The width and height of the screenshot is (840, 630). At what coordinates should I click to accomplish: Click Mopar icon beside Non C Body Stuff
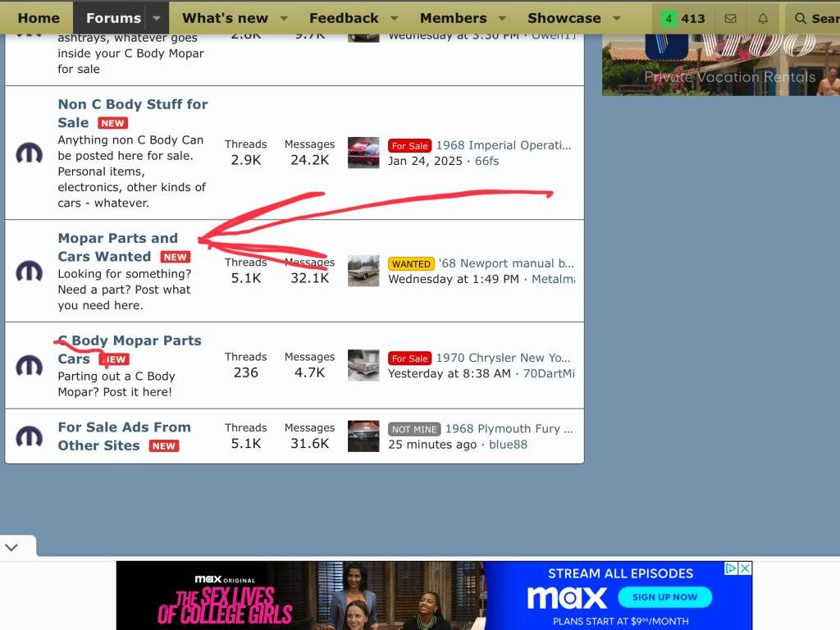point(30,153)
